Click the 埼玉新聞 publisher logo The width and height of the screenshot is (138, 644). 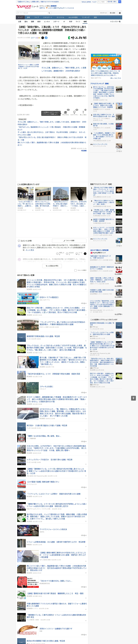pos(77,38)
